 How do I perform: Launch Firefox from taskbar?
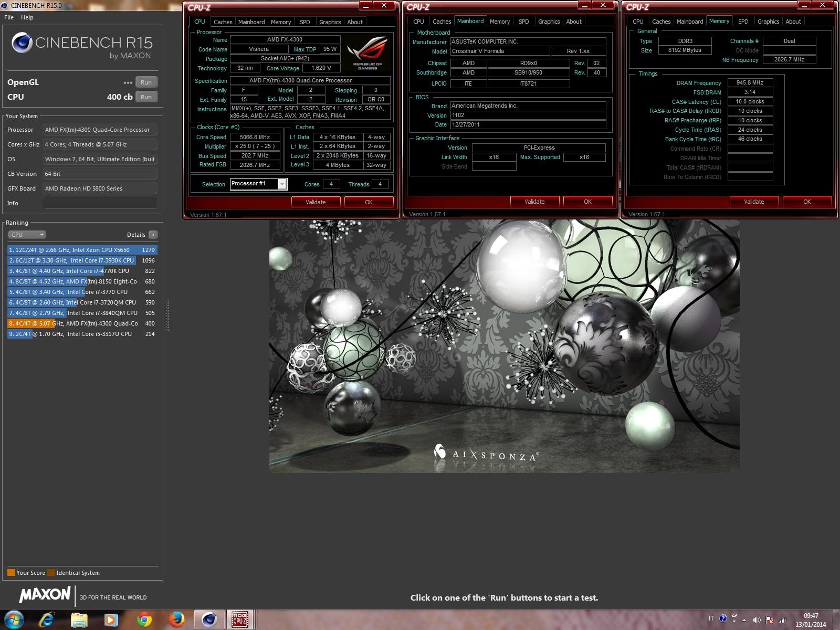(x=176, y=620)
